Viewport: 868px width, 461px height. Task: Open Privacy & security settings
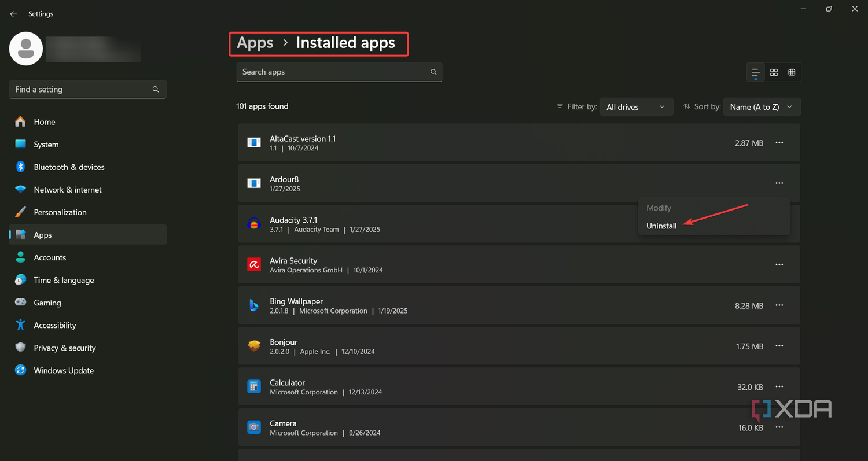coord(88,348)
